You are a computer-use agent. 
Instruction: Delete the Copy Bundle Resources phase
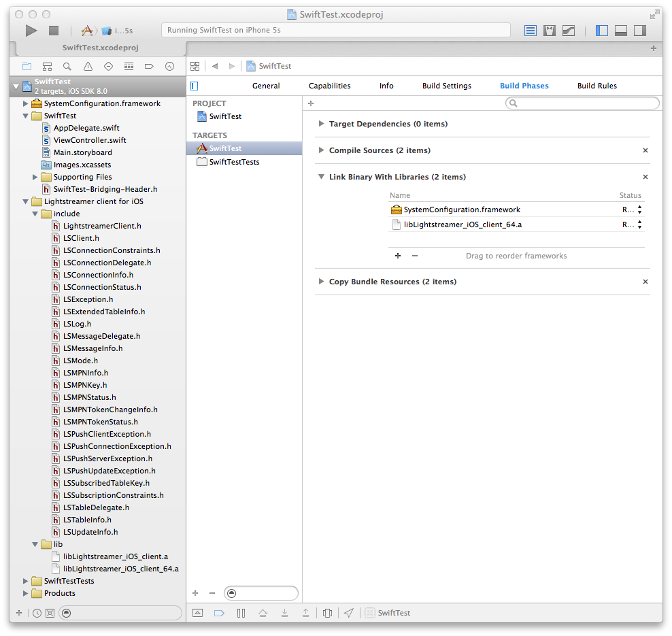pyautogui.click(x=645, y=282)
